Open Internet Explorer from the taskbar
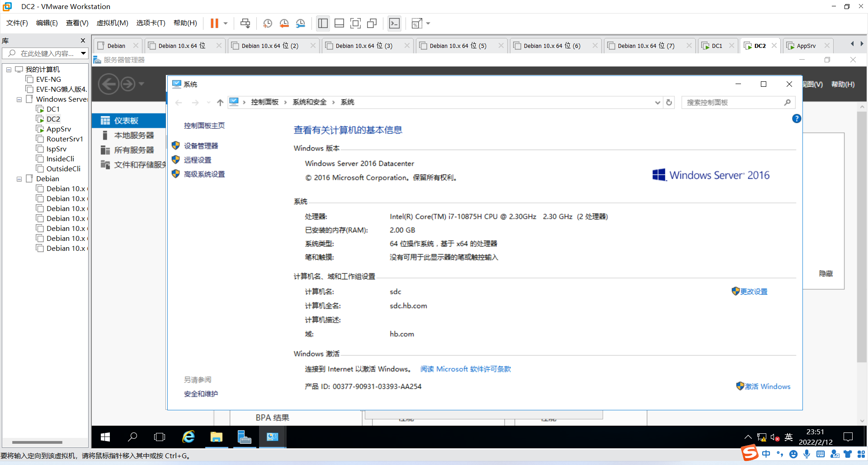The width and height of the screenshot is (868, 465). (x=189, y=437)
